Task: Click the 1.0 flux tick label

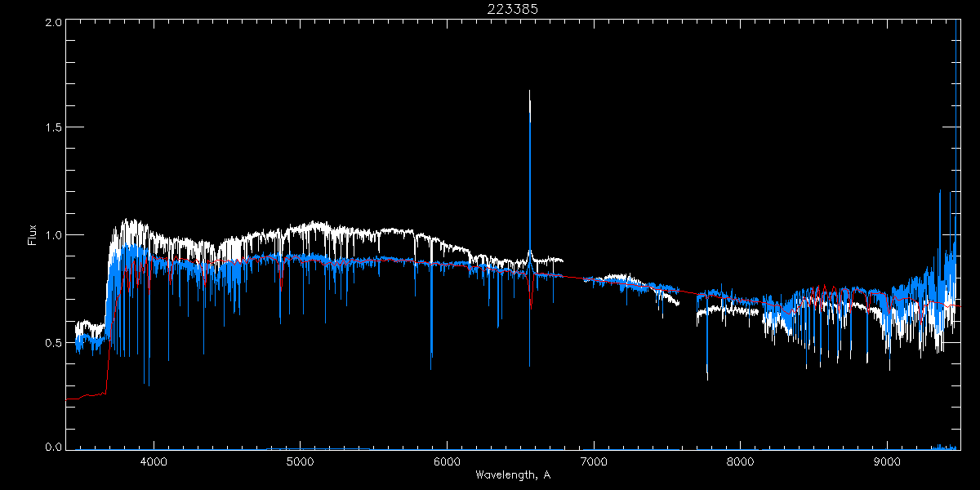Action: pyautogui.click(x=51, y=235)
